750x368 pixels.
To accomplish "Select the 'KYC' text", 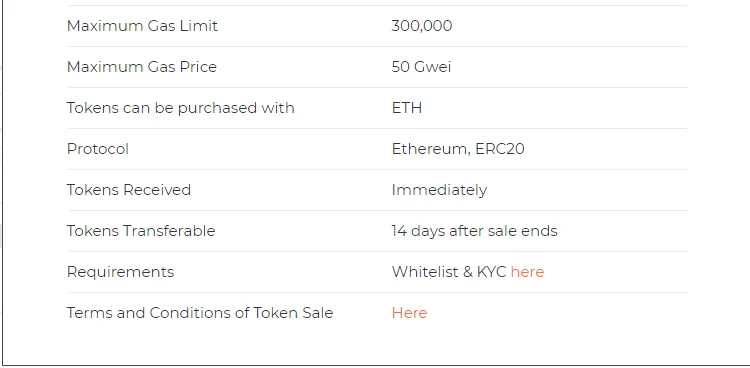I will [491, 272].
